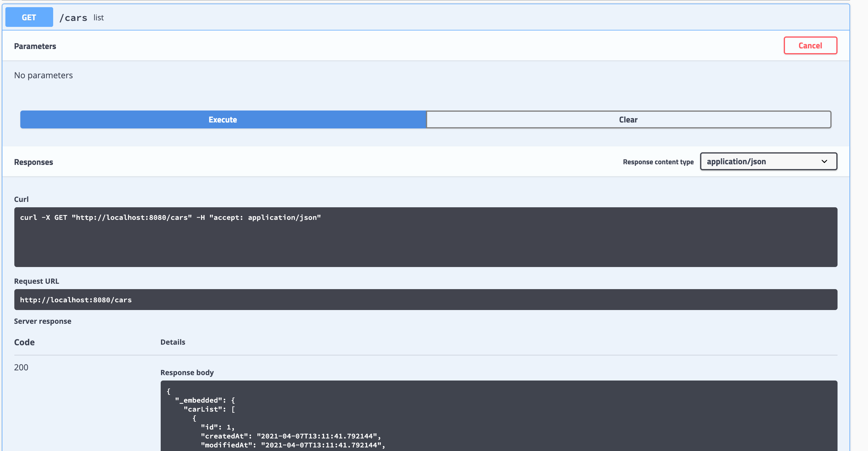Click the "carList" line in response body
The height and width of the screenshot is (451, 868).
(x=209, y=409)
